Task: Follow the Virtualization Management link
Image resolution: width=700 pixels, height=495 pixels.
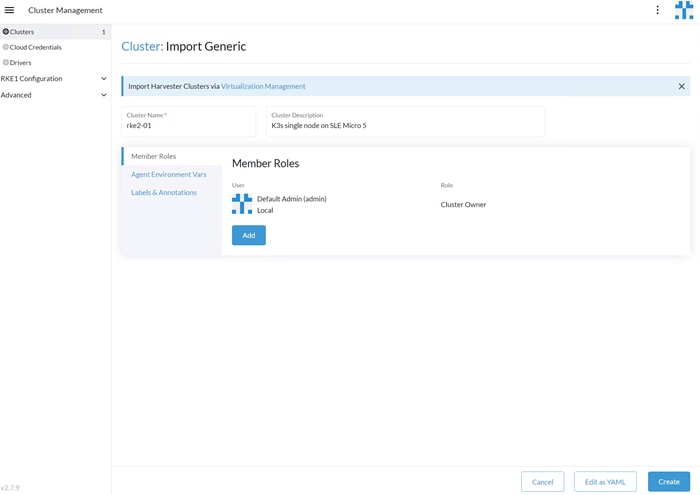Action: point(263,86)
